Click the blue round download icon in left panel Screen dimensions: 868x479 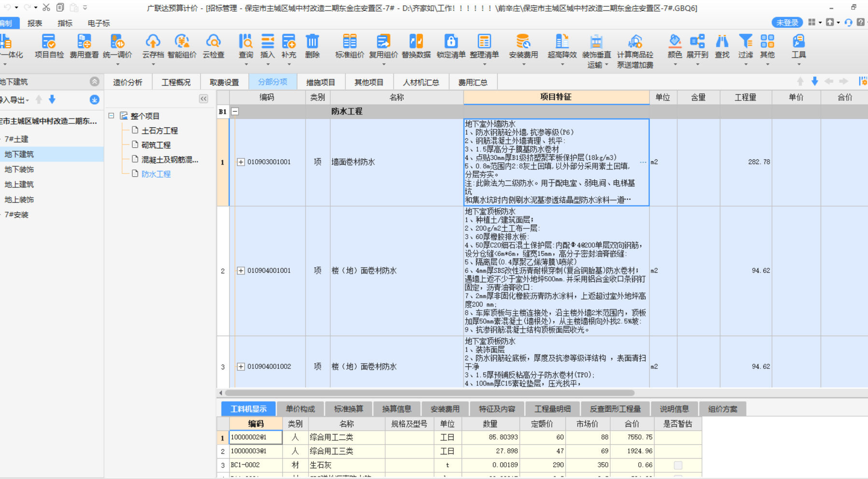pyautogui.click(x=95, y=99)
